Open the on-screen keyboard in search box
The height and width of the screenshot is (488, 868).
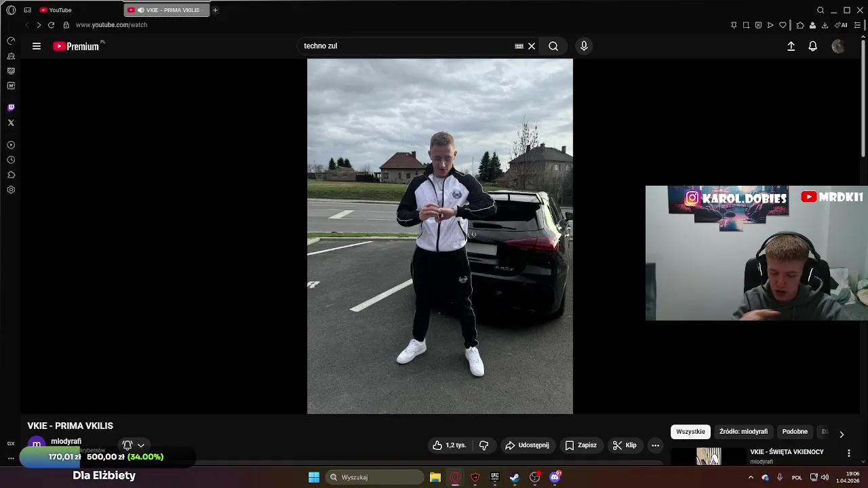[x=519, y=46]
